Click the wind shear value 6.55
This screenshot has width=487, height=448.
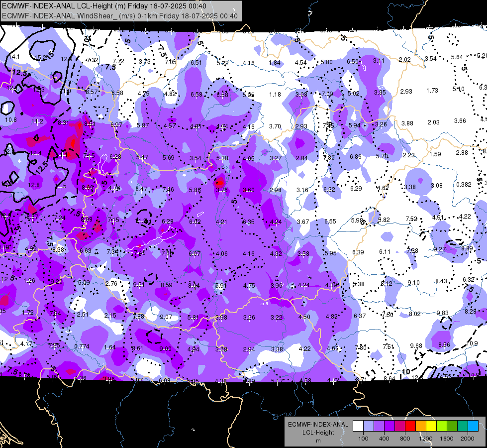pos(330,221)
